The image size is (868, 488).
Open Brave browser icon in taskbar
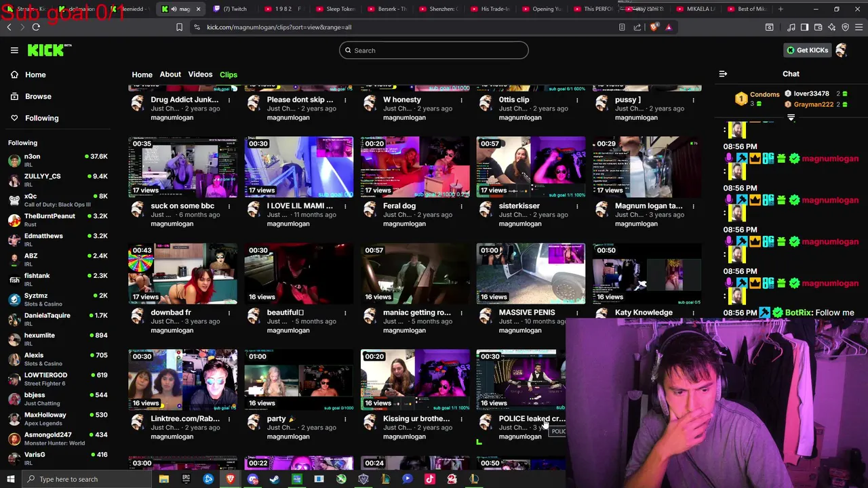[x=231, y=479]
